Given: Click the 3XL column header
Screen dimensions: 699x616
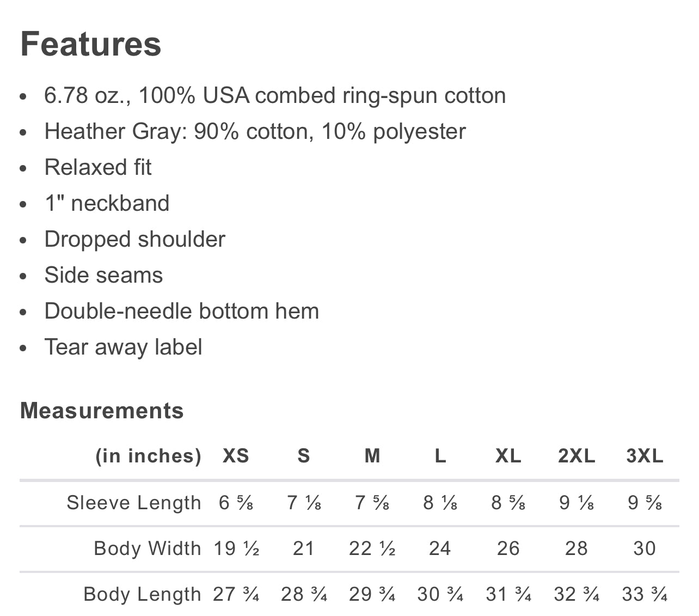Looking at the screenshot, I should coord(645,456).
